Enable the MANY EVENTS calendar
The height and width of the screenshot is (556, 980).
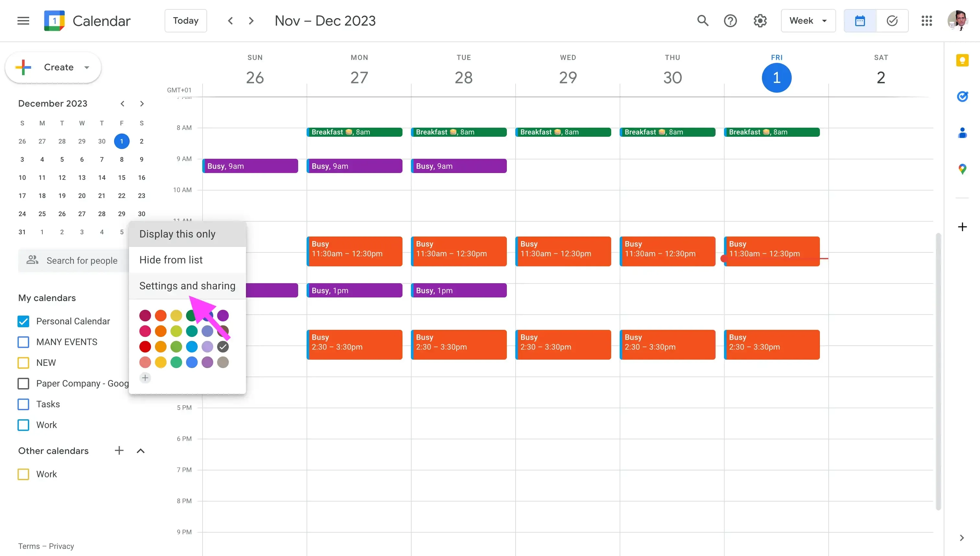click(x=23, y=342)
